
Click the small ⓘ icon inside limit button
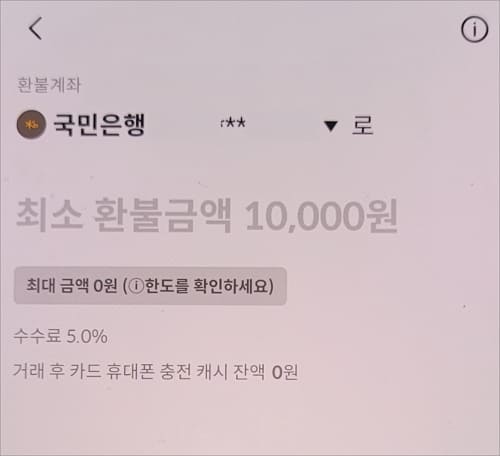coord(136,286)
